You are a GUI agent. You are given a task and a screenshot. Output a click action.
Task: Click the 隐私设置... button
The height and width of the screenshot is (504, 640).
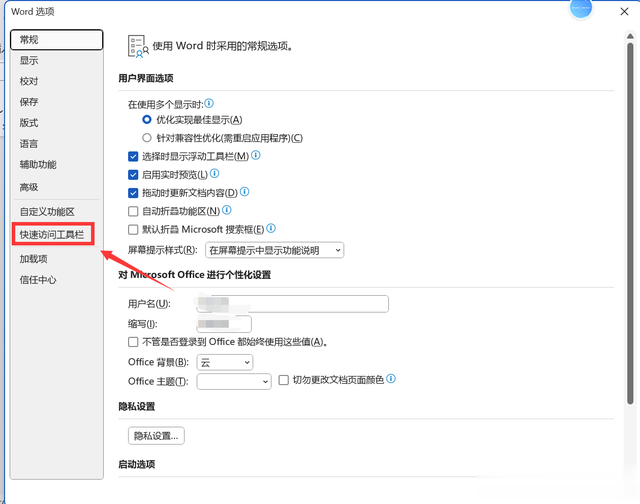(156, 436)
